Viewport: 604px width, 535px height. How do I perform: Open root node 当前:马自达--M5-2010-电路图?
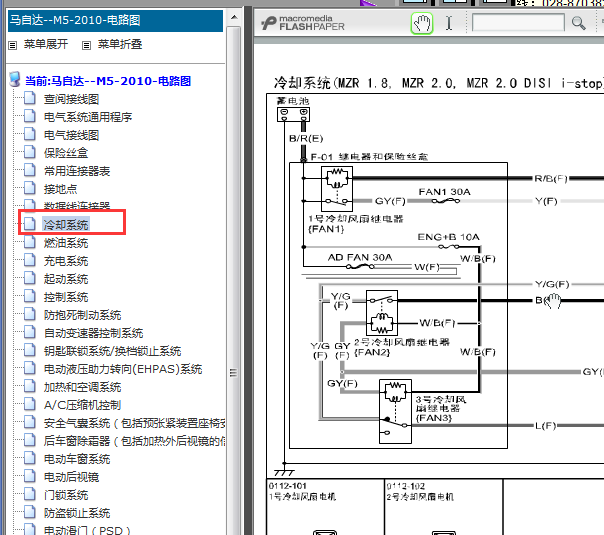(108, 81)
